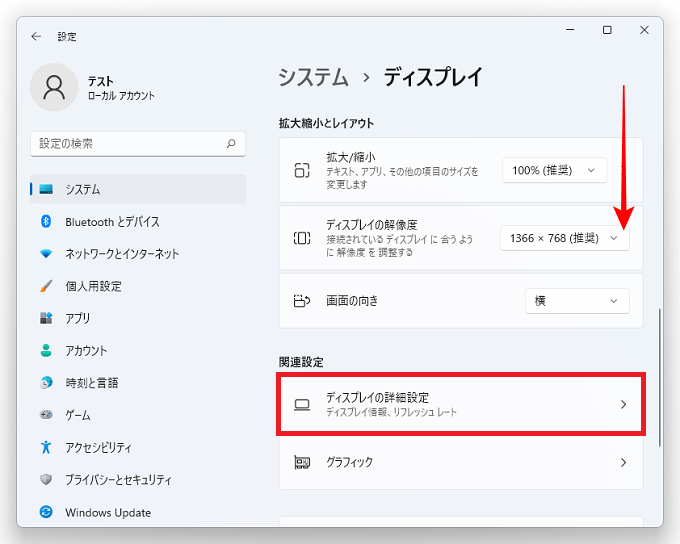680x544 pixels.
Task: Click the back arrow icon
Action: pyautogui.click(x=36, y=36)
